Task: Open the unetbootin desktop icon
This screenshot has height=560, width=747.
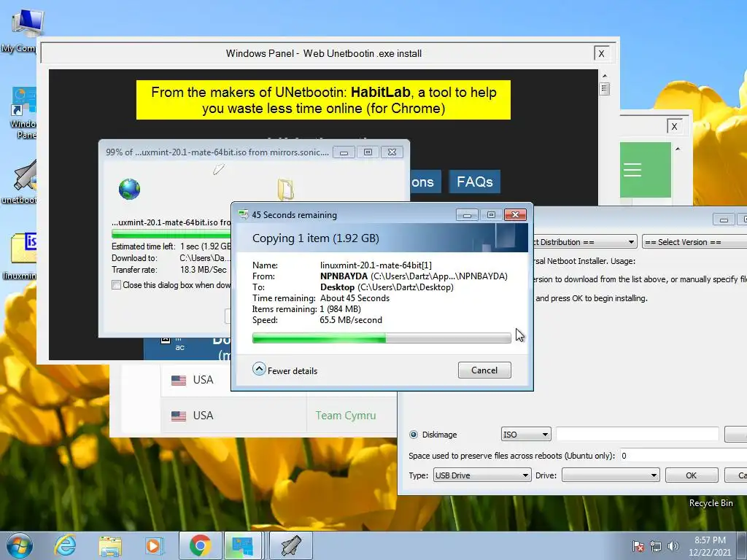Action: [x=21, y=183]
